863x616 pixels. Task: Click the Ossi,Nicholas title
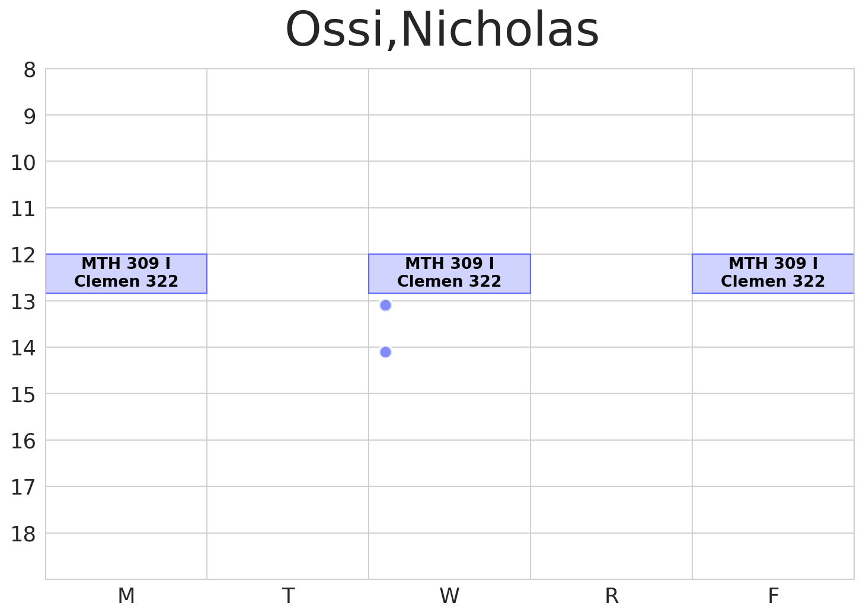(442, 31)
